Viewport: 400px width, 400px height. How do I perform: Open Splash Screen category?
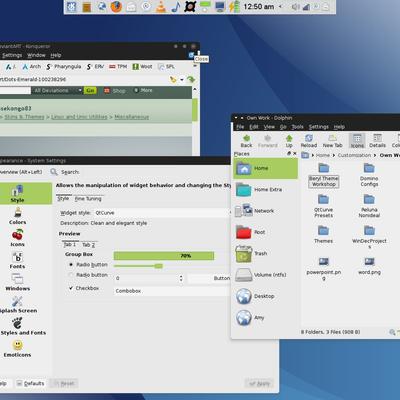click(18, 304)
